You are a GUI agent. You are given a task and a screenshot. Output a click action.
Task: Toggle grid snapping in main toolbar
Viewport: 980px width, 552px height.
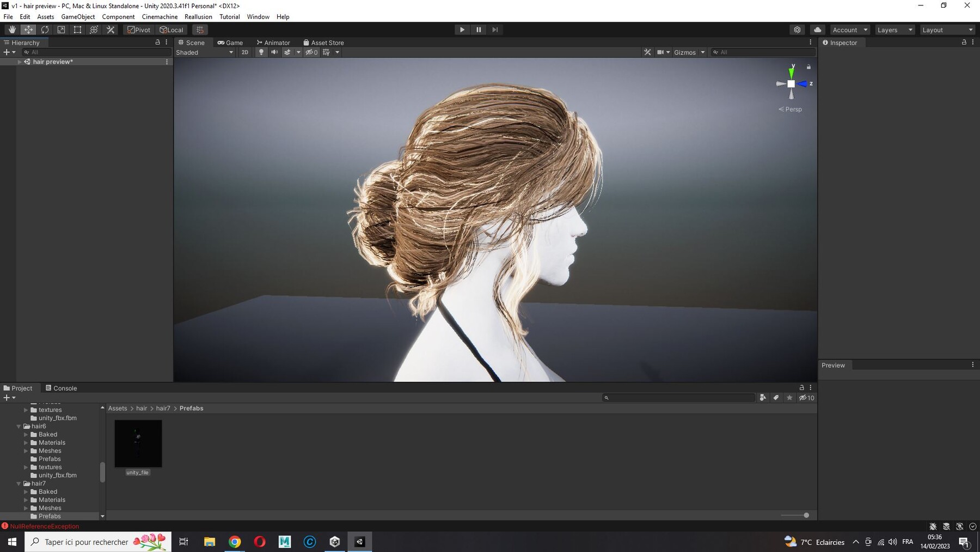[200, 29]
